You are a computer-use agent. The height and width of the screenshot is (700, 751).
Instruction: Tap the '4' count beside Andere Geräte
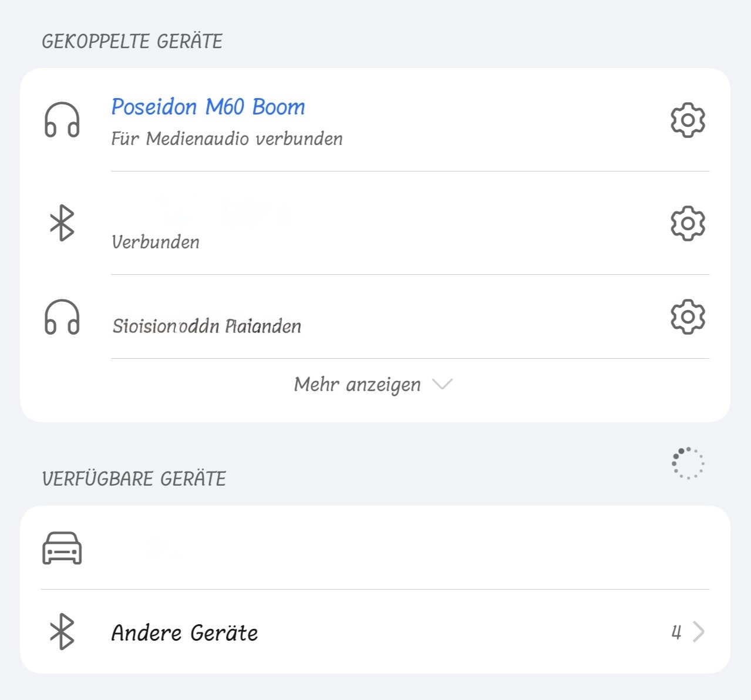tap(676, 632)
